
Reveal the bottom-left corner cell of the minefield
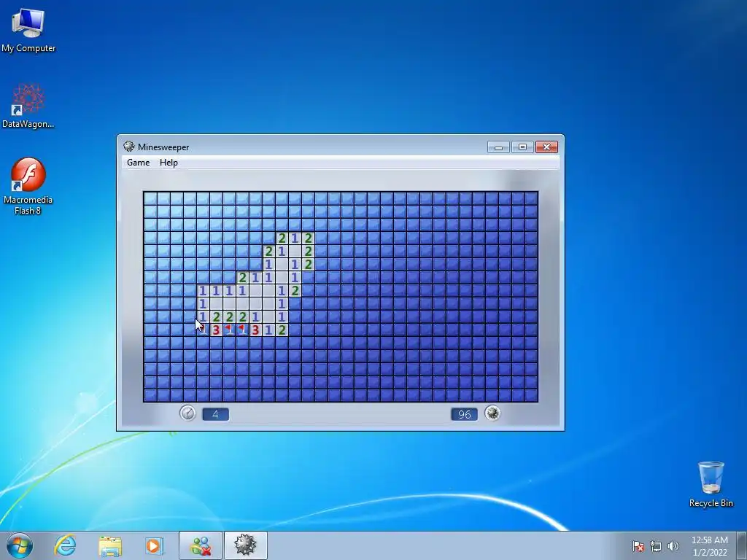[x=150, y=395]
